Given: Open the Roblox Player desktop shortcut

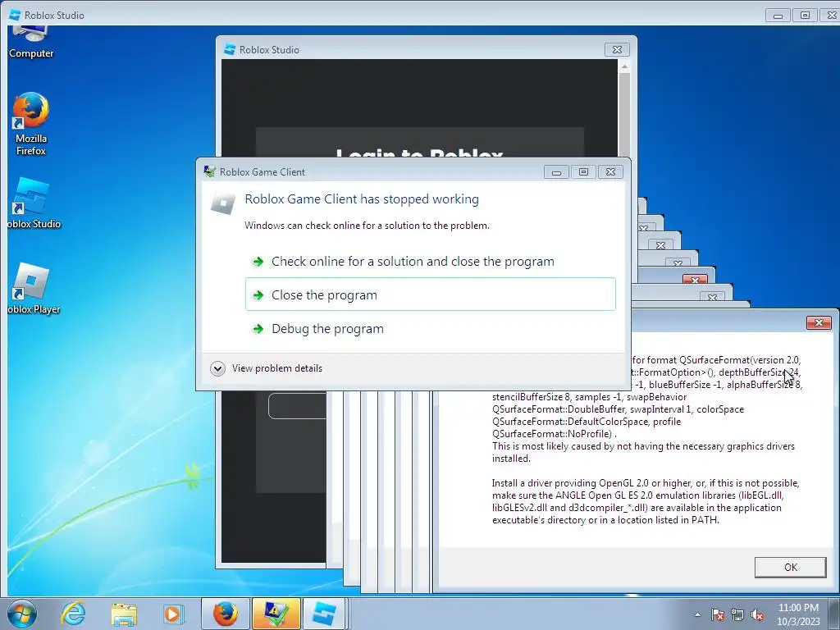Looking at the screenshot, I should [32, 288].
